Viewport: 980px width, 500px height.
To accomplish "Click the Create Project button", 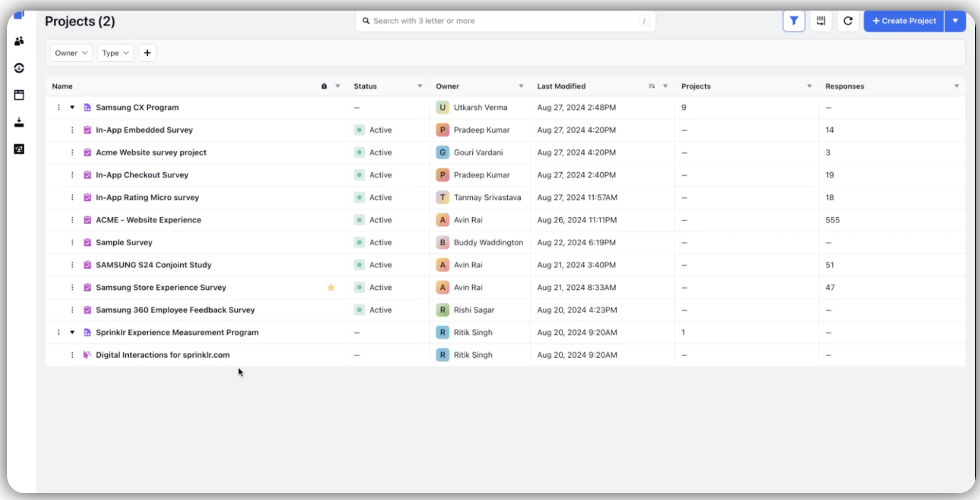I will [x=904, y=21].
